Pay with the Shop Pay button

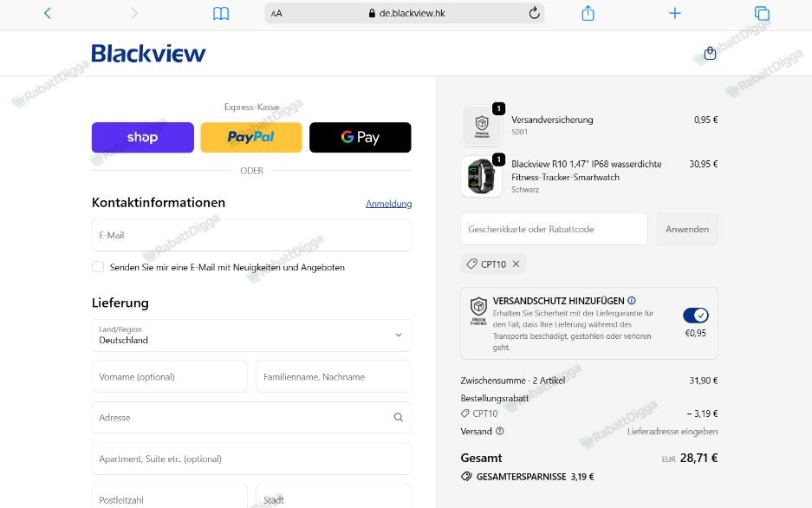(143, 137)
